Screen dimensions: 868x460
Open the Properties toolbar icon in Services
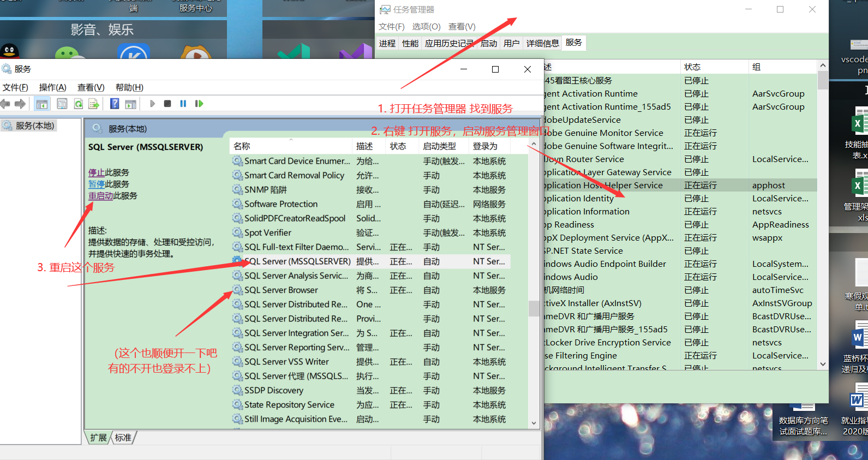pos(62,104)
